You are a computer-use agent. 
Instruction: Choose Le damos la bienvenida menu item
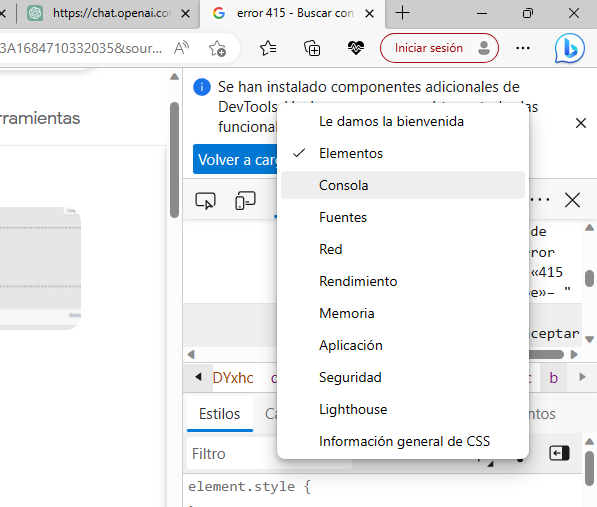coord(403,121)
